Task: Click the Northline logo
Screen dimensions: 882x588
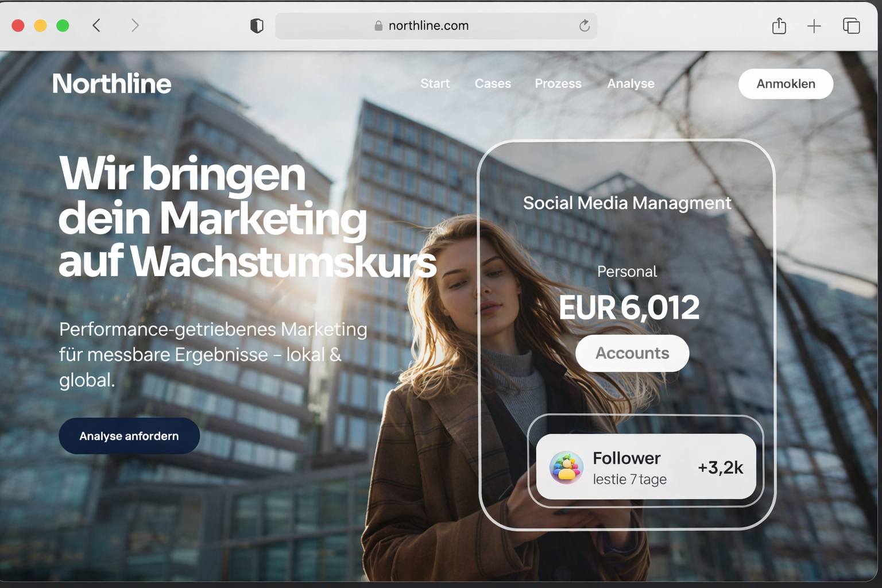Action: (111, 84)
